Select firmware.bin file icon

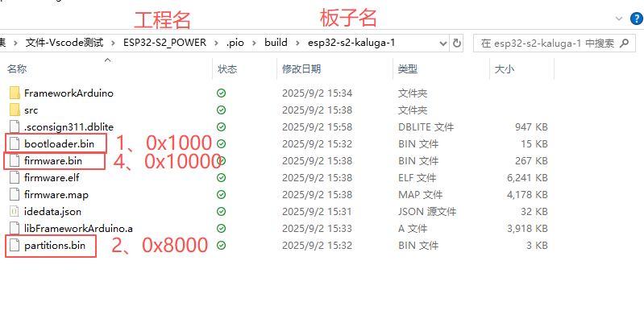click(x=15, y=160)
